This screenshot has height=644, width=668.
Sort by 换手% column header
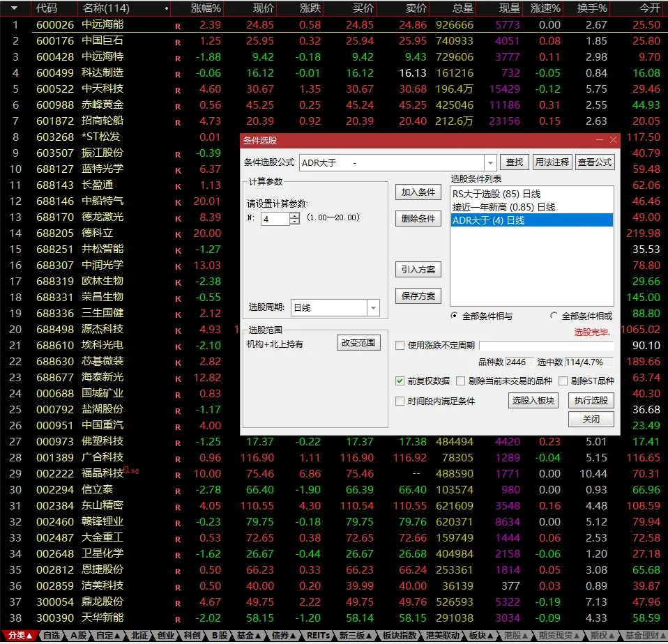[x=592, y=8]
